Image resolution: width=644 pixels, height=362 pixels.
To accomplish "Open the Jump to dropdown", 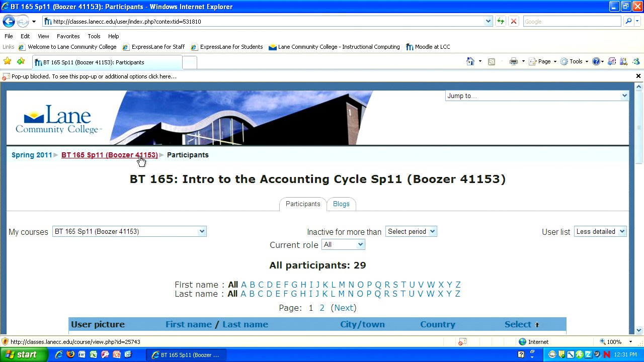I will click(x=537, y=96).
